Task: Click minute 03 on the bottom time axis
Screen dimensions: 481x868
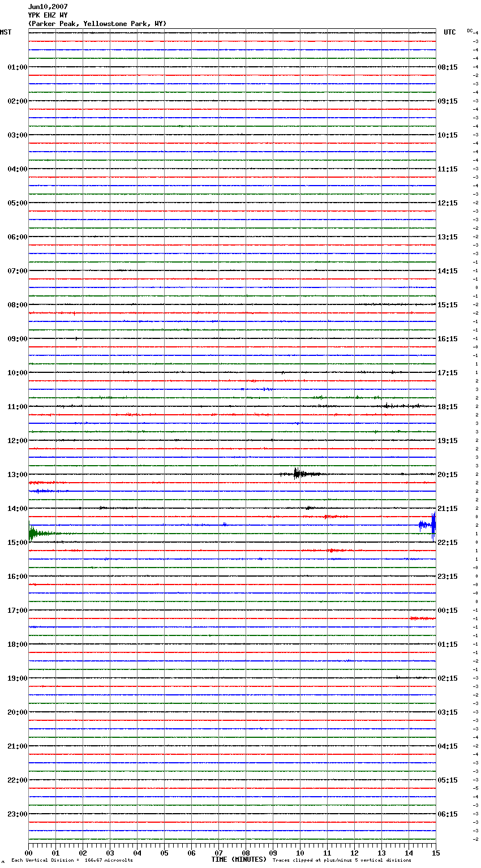Action: [110, 853]
